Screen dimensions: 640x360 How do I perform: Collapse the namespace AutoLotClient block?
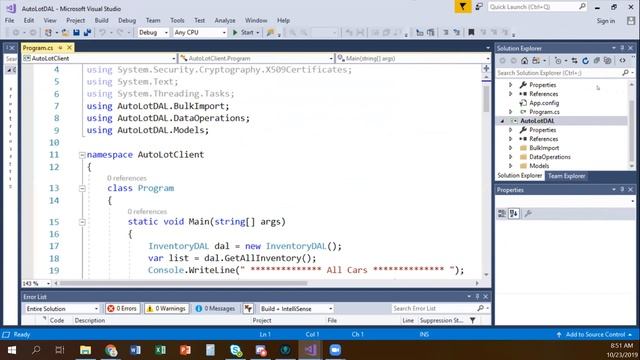tap(82, 155)
